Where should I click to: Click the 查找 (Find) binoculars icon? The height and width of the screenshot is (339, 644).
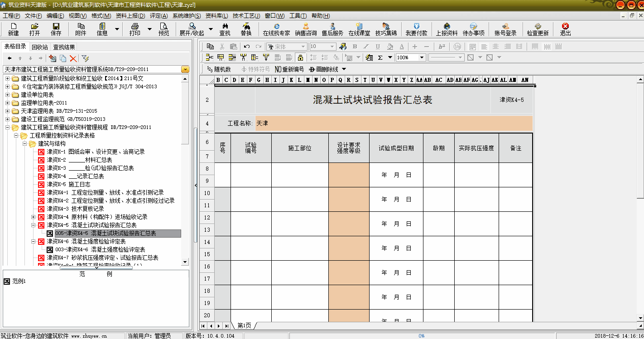click(225, 29)
